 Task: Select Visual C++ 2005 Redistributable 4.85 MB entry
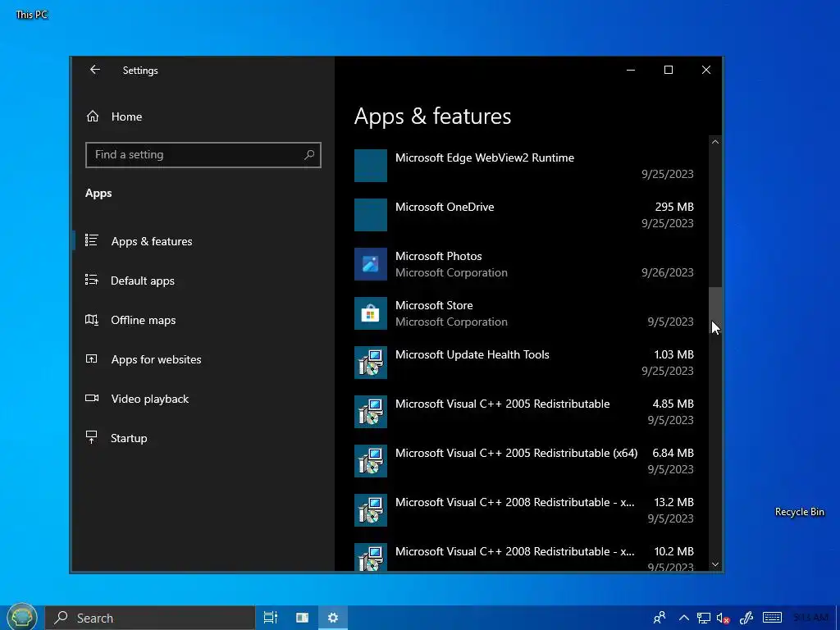pos(523,412)
